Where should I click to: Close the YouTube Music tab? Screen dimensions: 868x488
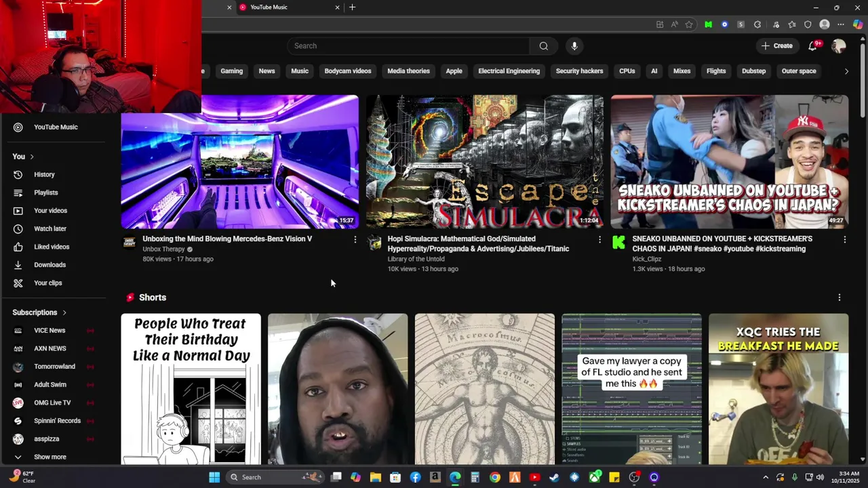(337, 7)
